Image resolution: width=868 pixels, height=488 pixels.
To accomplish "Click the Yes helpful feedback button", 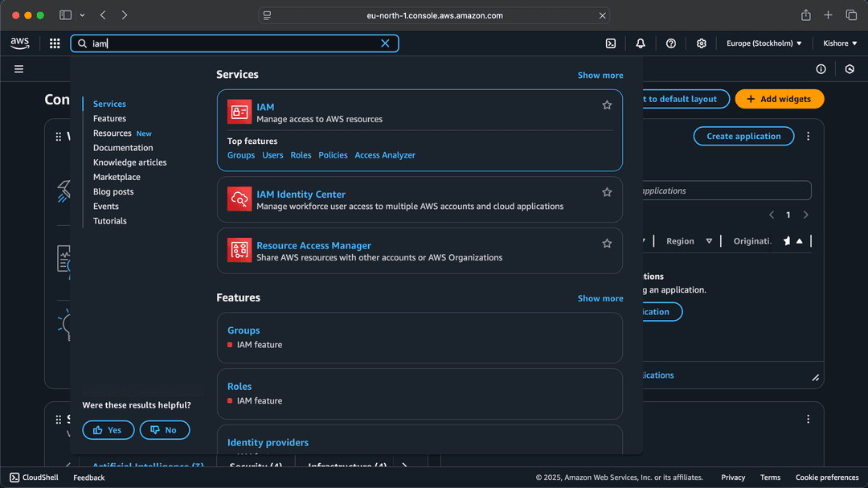I will 108,430.
